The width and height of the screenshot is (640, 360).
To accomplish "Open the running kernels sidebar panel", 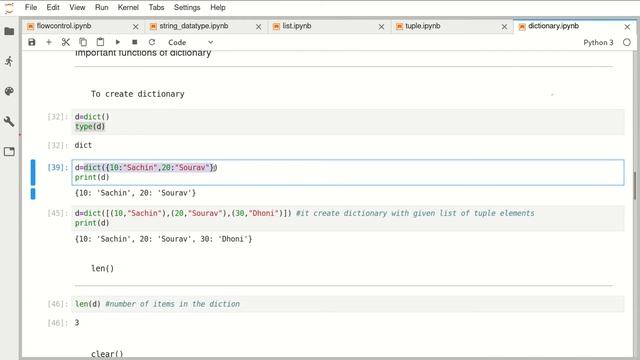I will [x=9, y=61].
